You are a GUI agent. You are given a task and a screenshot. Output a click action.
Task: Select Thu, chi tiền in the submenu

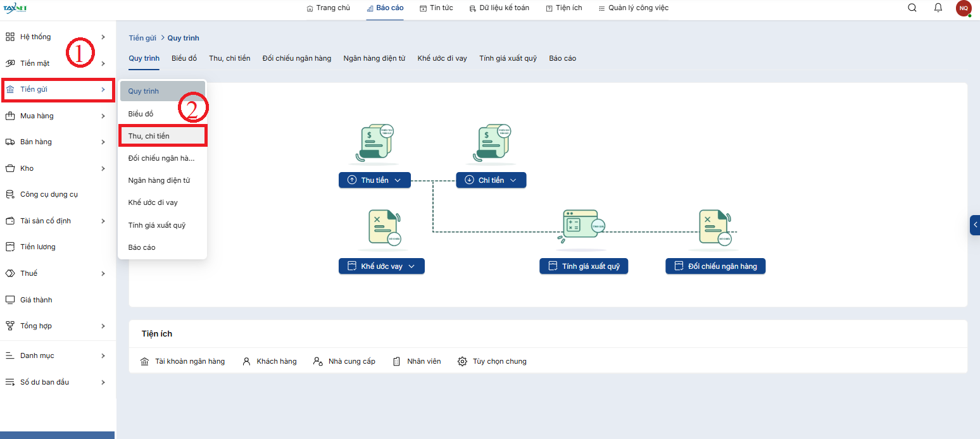click(x=149, y=136)
